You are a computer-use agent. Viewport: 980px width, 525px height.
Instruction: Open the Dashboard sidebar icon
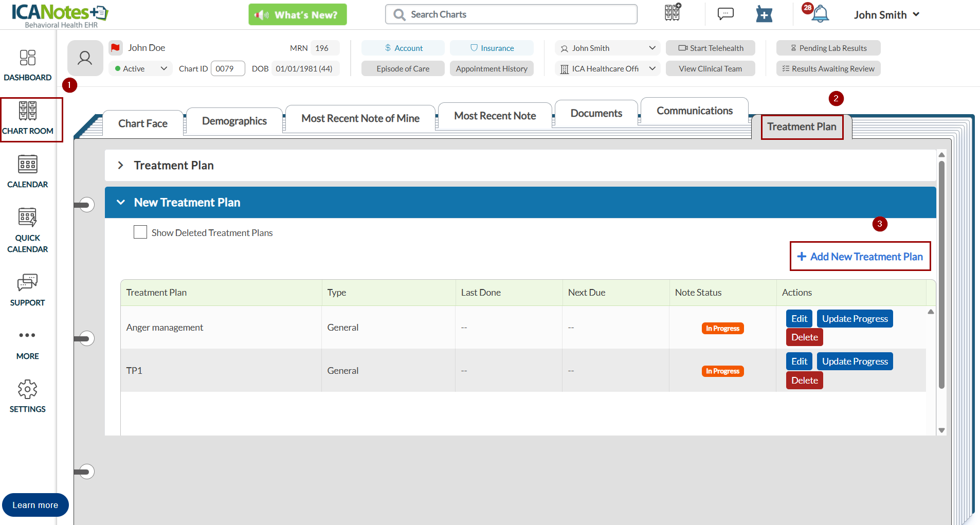(27, 58)
